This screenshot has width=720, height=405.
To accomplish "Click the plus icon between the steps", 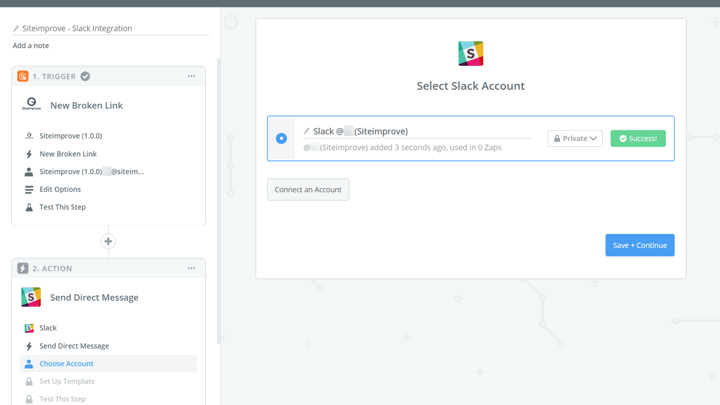I will click(108, 241).
